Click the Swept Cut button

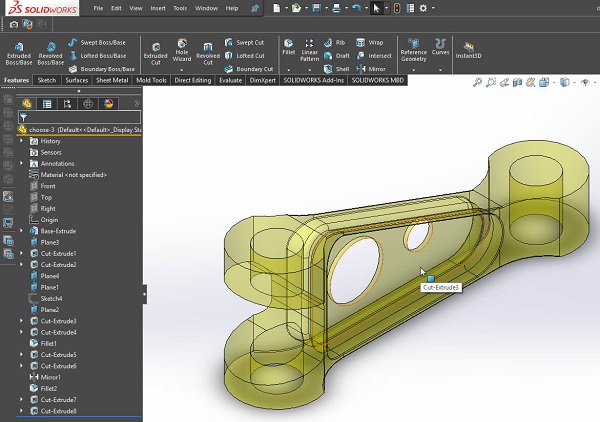click(x=249, y=43)
